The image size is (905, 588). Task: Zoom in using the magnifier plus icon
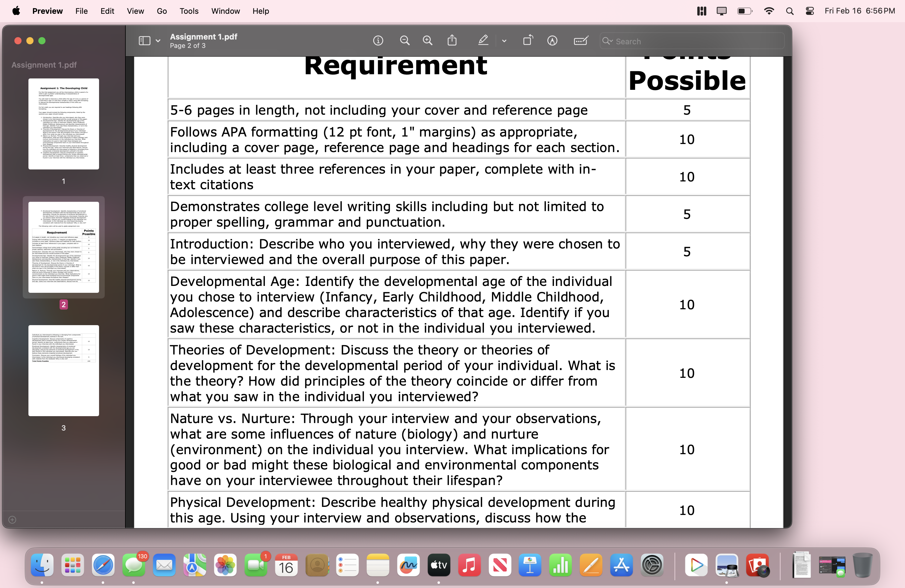point(427,41)
